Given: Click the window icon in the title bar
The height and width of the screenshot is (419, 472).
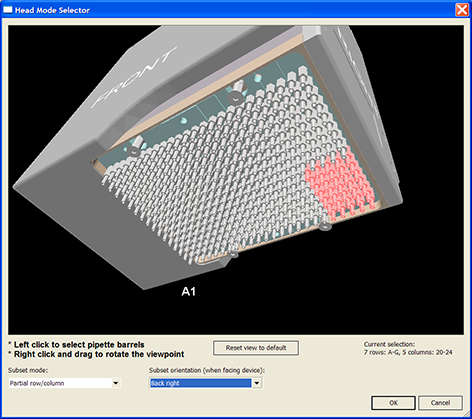Looking at the screenshot, I should tap(7, 10).
